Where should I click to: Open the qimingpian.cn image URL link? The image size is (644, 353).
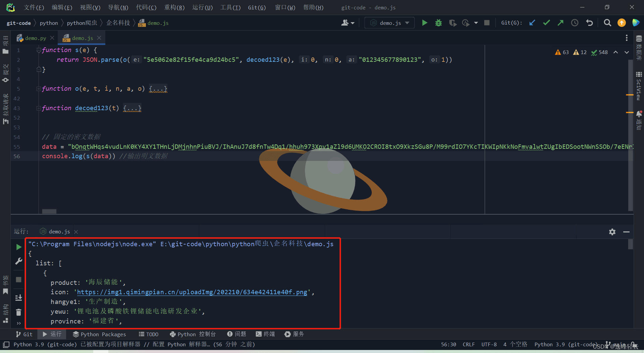[x=192, y=292]
